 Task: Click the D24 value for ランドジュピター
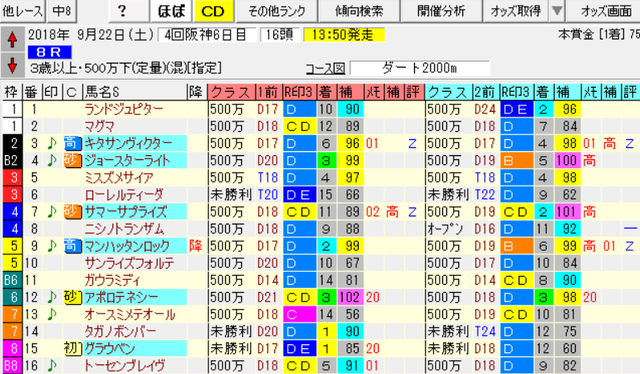(485, 109)
